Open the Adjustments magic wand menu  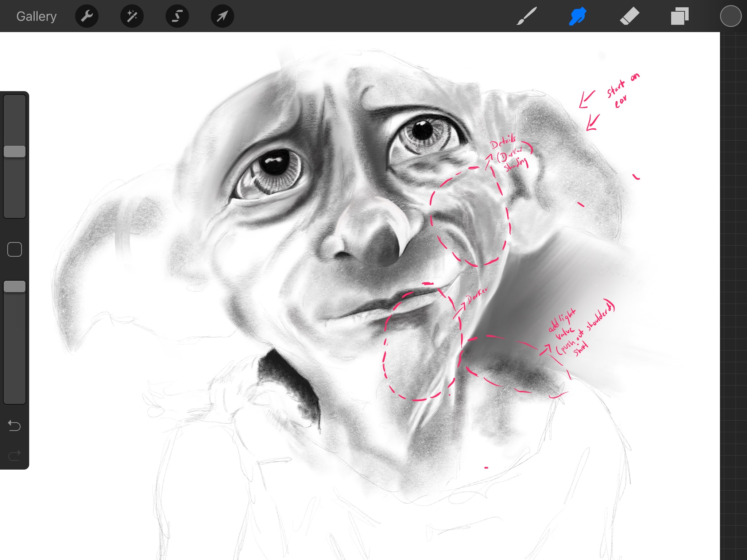(x=132, y=16)
